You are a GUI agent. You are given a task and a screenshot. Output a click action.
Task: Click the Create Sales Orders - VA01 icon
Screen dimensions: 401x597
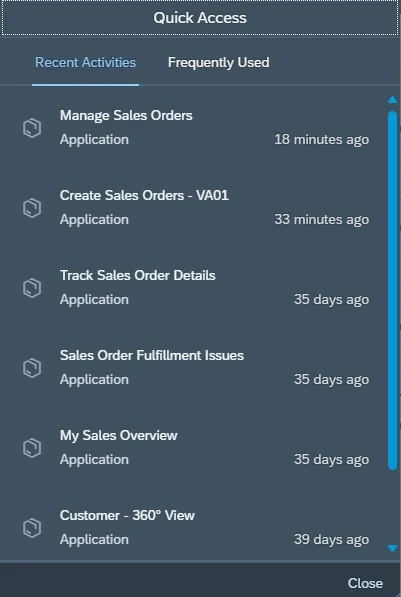32,208
